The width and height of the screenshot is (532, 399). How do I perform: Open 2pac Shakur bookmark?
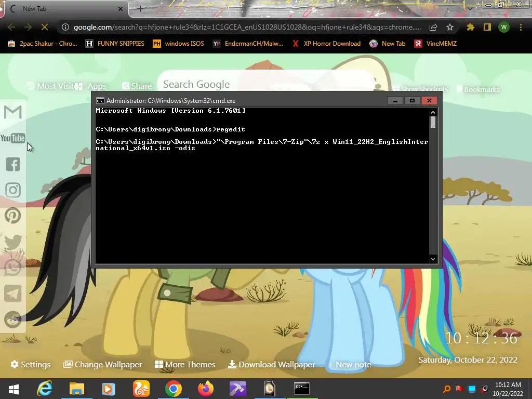pyautogui.click(x=43, y=44)
